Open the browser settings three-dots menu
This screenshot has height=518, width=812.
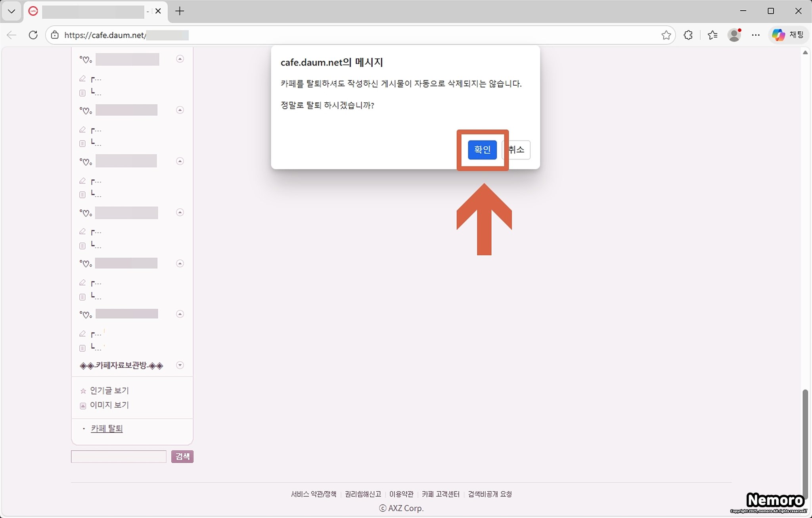tap(756, 35)
